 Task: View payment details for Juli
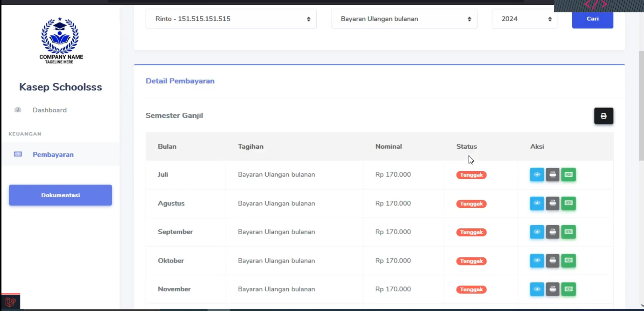537,174
